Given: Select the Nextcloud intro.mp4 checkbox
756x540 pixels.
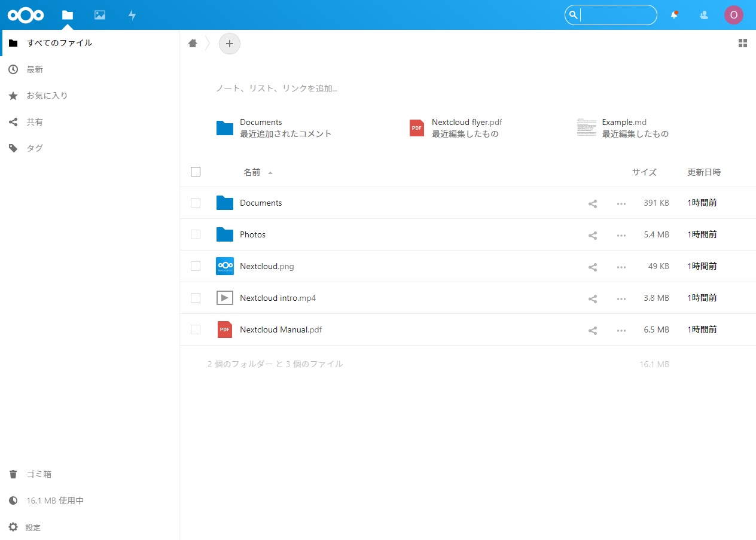Looking at the screenshot, I should pyautogui.click(x=196, y=298).
